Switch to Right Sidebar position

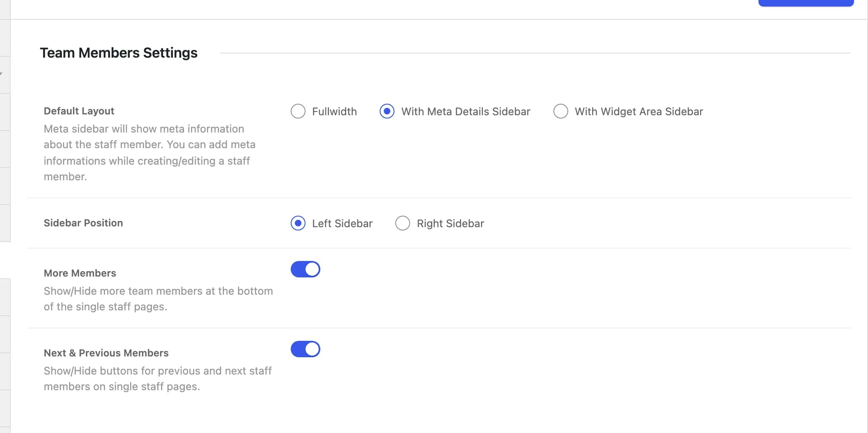[403, 223]
